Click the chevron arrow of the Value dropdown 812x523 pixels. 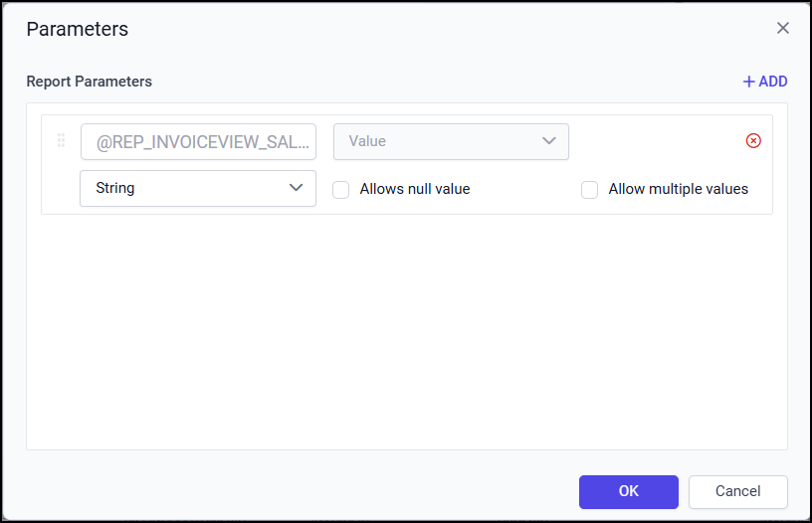click(x=548, y=141)
